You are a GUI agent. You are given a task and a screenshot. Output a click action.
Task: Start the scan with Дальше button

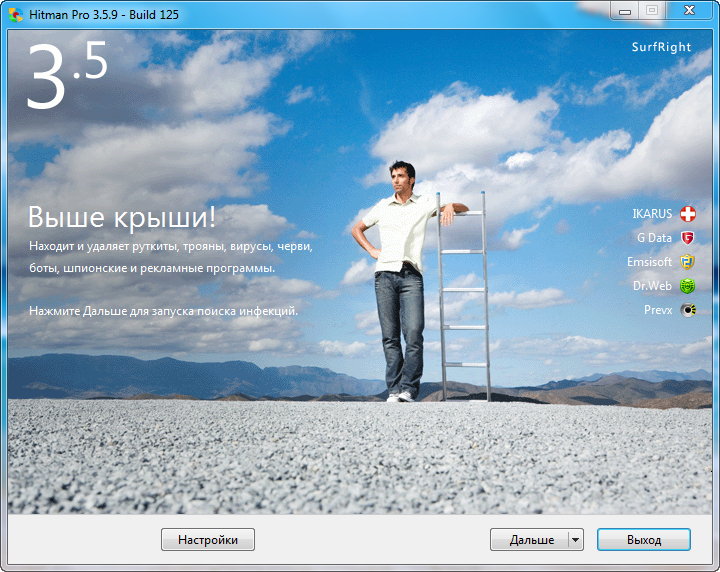point(529,539)
